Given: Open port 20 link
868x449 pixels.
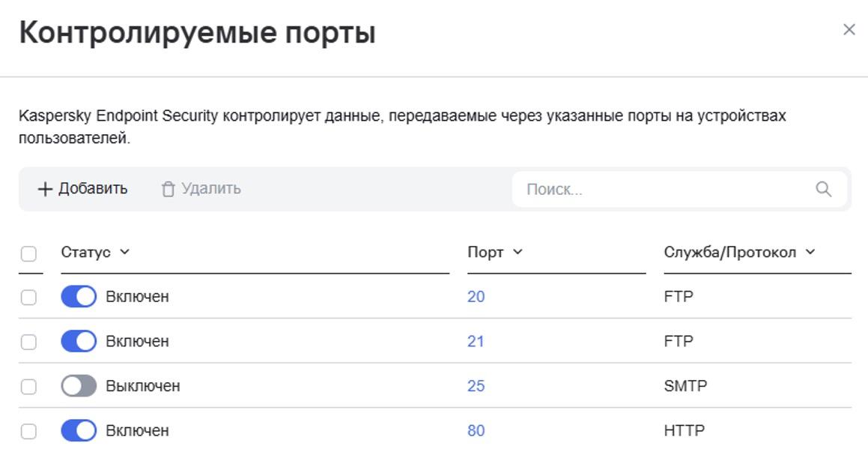Looking at the screenshot, I should (476, 297).
